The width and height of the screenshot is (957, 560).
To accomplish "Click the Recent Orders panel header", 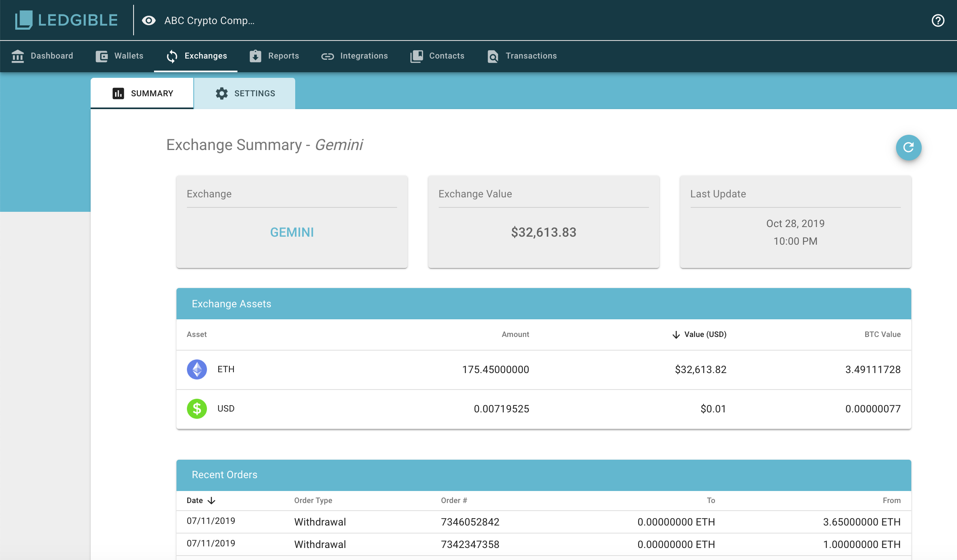I will [544, 475].
